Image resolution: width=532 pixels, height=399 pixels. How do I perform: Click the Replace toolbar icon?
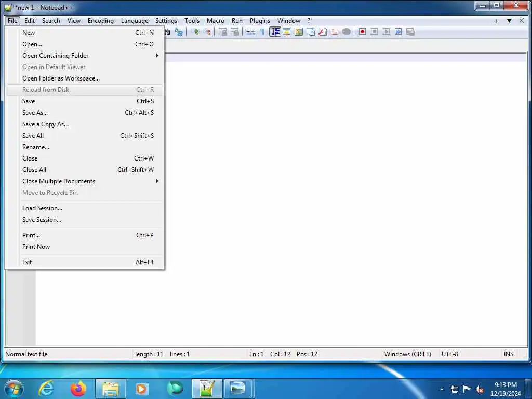coord(179,32)
